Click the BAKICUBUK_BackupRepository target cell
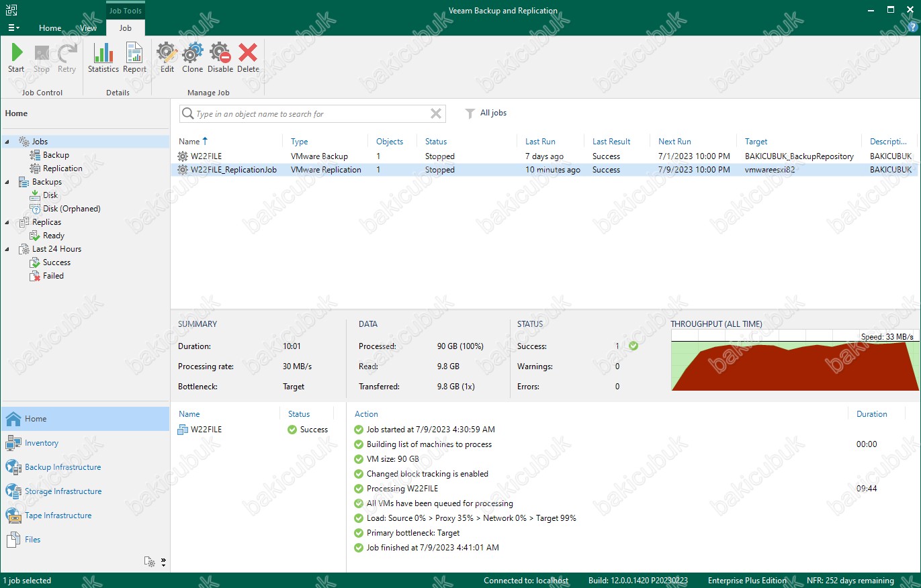This screenshot has height=588, width=921. tap(799, 156)
